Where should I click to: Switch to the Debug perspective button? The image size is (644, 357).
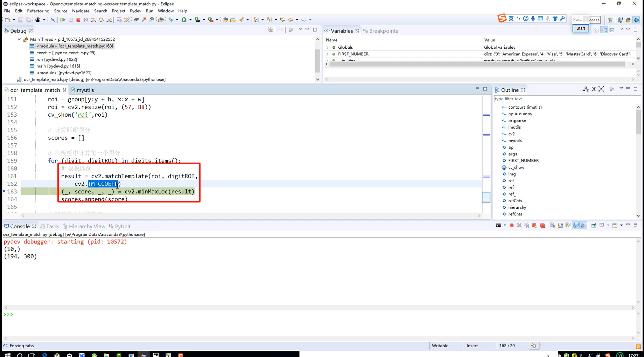[636, 20]
